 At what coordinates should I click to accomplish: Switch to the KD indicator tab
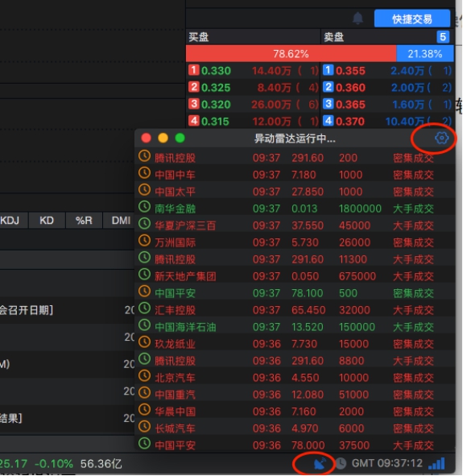tap(47, 220)
